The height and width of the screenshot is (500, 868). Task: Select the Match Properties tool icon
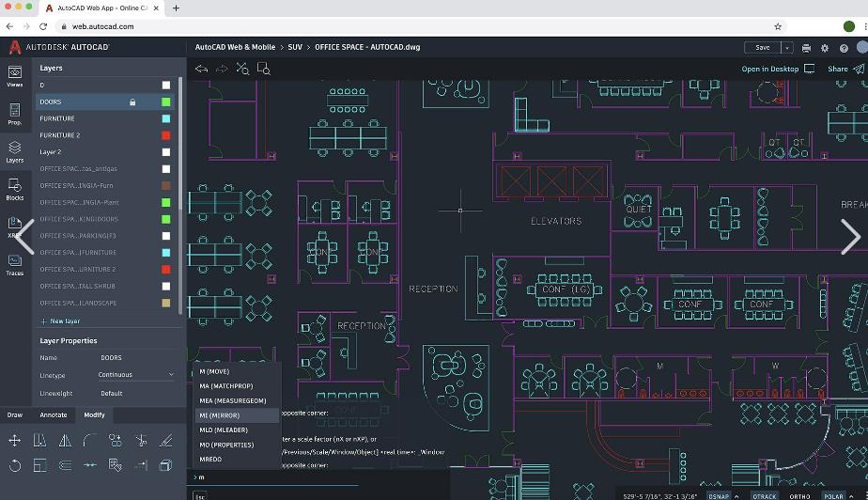(116, 465)
